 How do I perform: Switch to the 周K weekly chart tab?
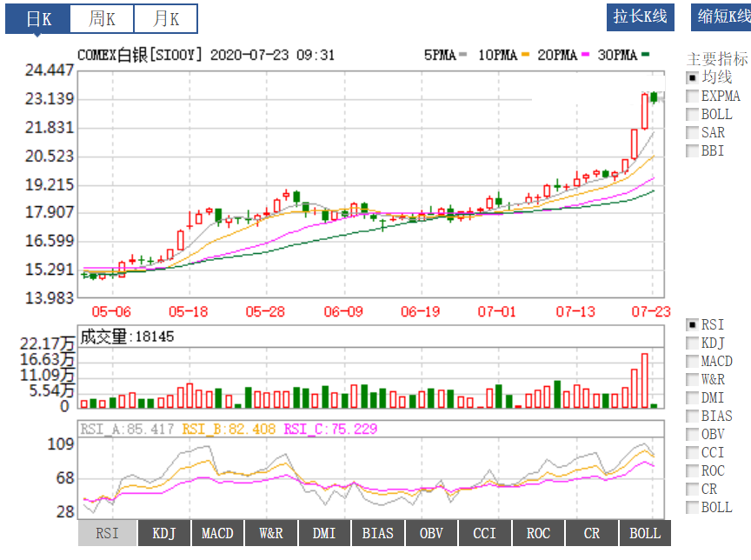[x=102, y=18]
